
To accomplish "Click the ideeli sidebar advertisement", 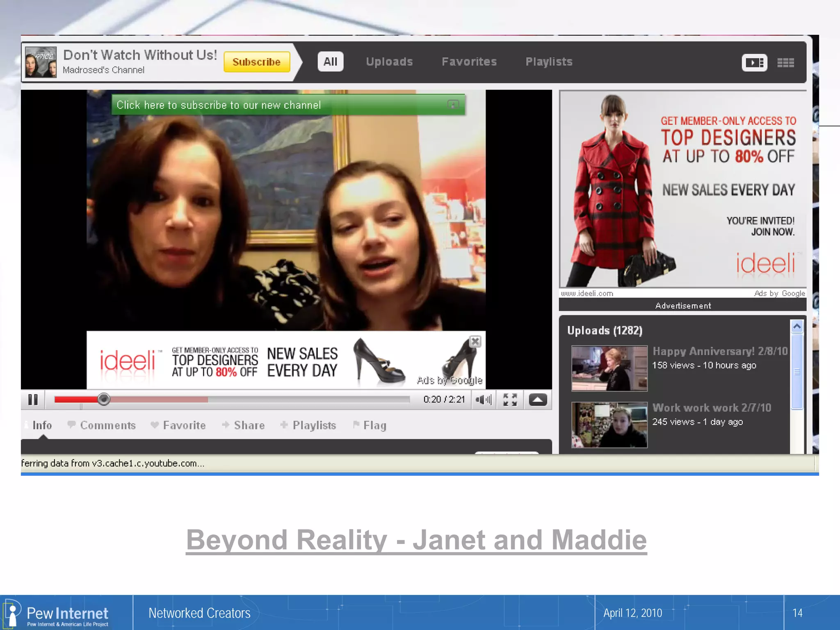I will [682, 189].
